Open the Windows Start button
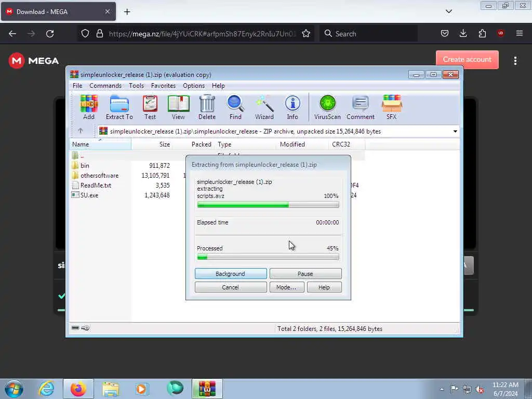Viewport: 532px width, 399px height. pyautogui.click(x=14, y=389)
